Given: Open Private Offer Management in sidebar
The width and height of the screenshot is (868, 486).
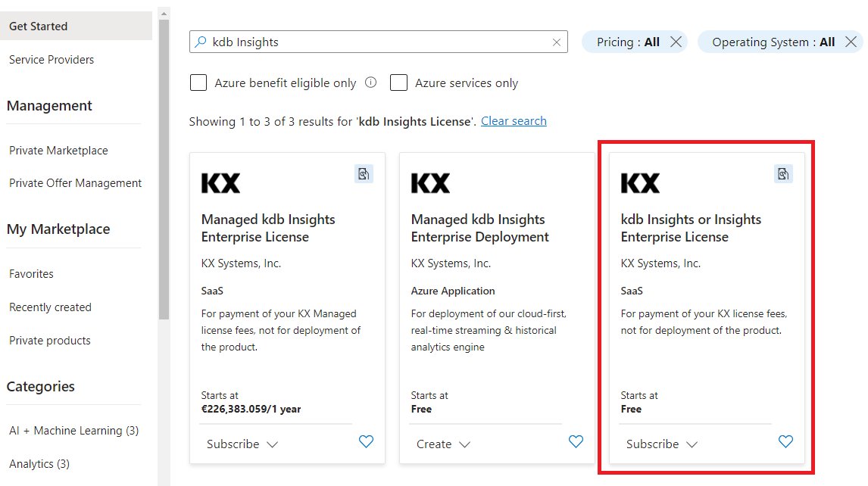Looking at the screenshot, I should [75, 183].
